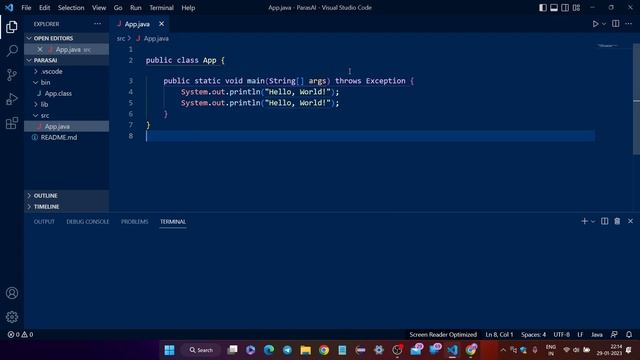The image size is (640, 360).
Task: Click Screen Reader Optimized status
Action: pos(443,334)
